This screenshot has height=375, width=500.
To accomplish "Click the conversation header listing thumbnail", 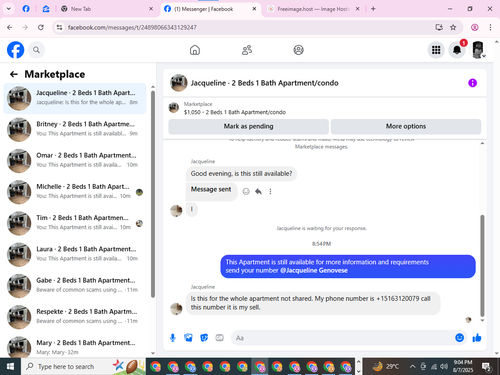I will pyautogui.click(x=179, y=83).
